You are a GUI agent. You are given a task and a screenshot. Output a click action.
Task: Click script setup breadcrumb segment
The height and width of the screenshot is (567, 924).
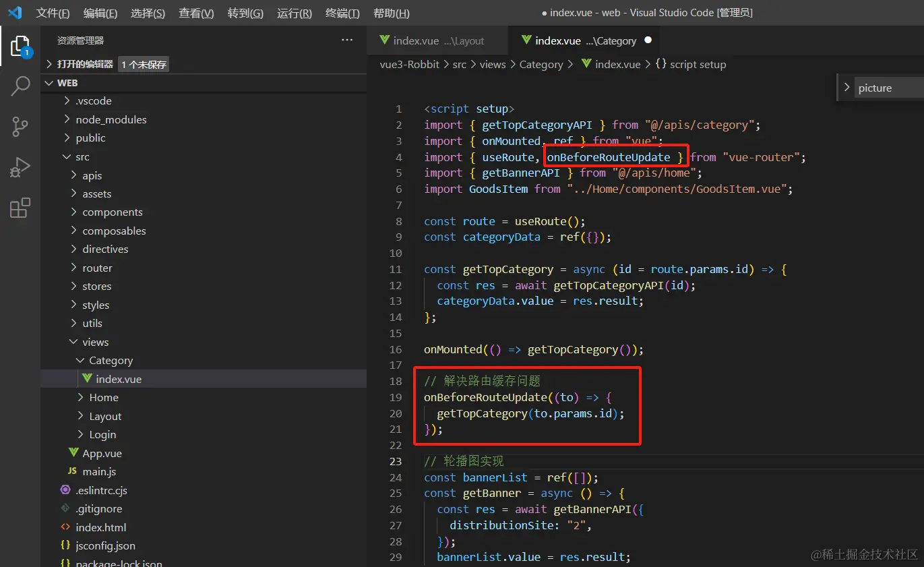tap(698, 64)
